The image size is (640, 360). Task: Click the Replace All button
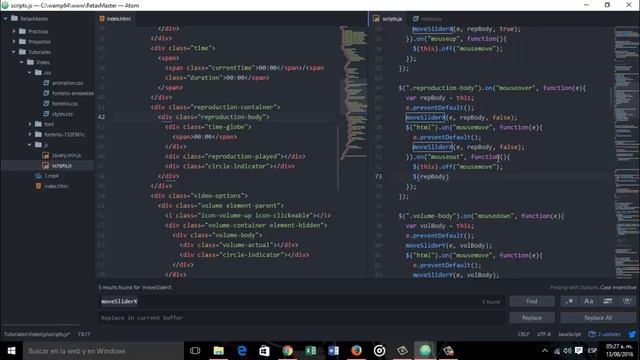[598, 318]
